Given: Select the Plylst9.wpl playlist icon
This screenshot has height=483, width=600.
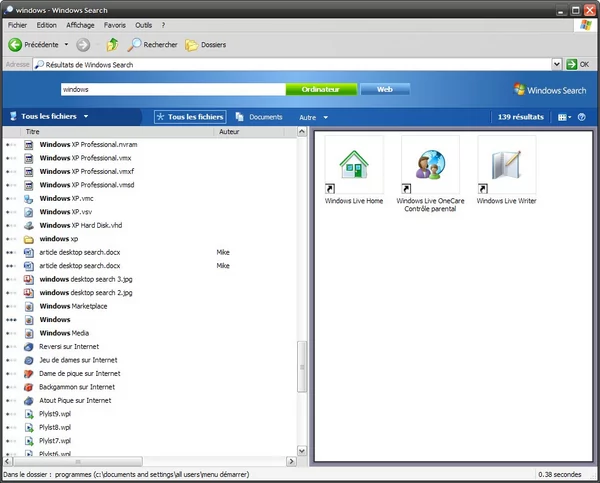Looking at the screenshot, I should 29,414.
